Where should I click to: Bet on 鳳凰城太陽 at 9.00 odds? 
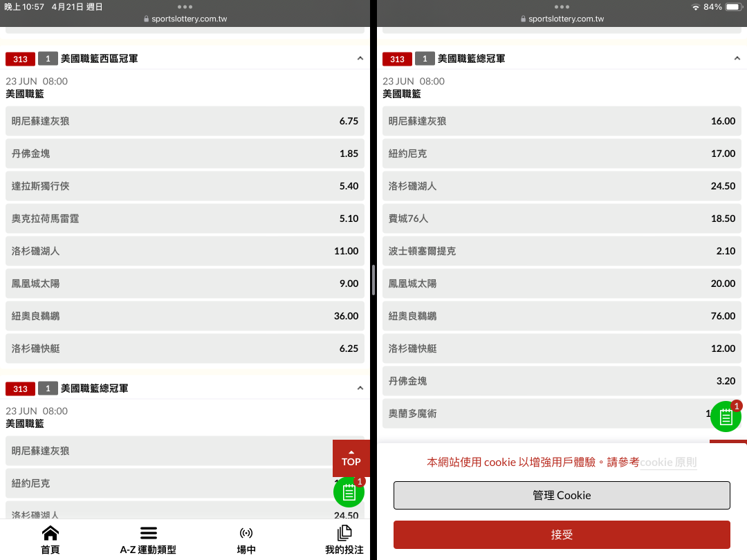click(185, 284)
